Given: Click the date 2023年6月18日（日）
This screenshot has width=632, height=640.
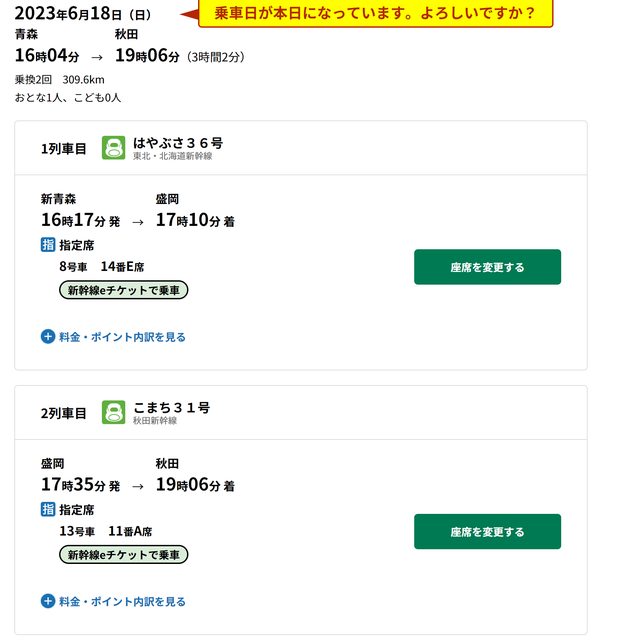Looking at the screenshot, I should click(82, 14).
